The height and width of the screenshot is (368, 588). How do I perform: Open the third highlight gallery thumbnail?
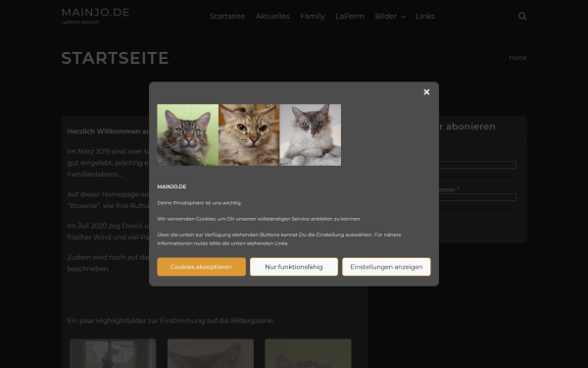308,353
